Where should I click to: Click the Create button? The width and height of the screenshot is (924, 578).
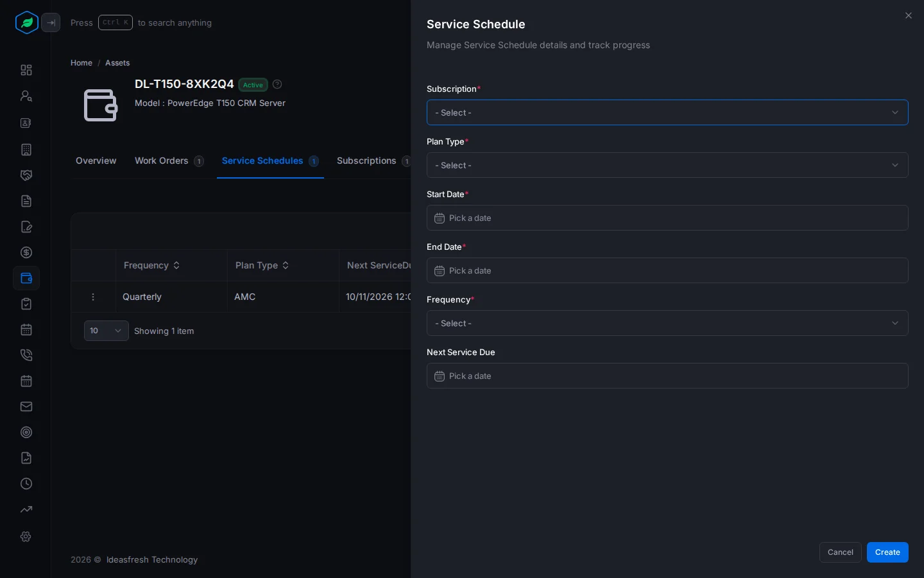tap(887, 552)
